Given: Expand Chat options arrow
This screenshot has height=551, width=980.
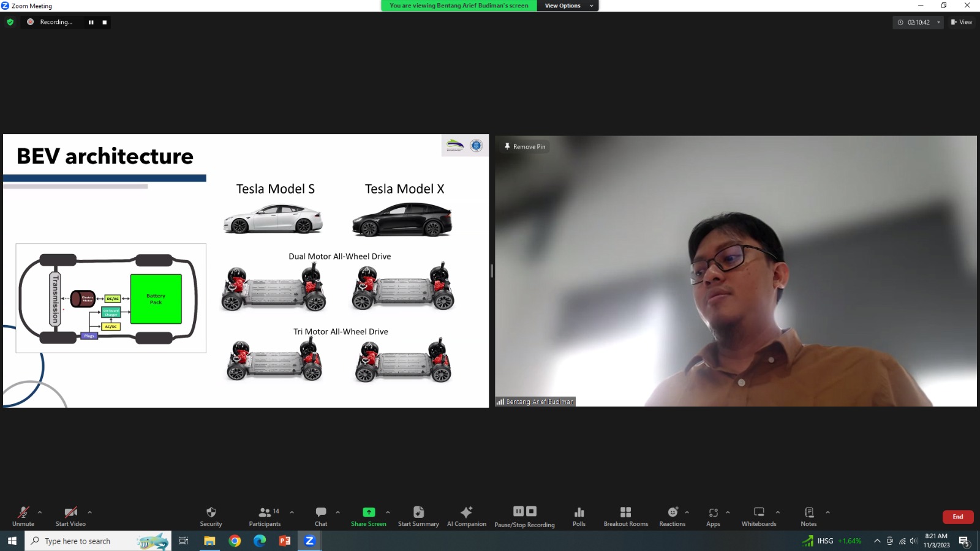Looking at the screenshot, I should 337,512.
